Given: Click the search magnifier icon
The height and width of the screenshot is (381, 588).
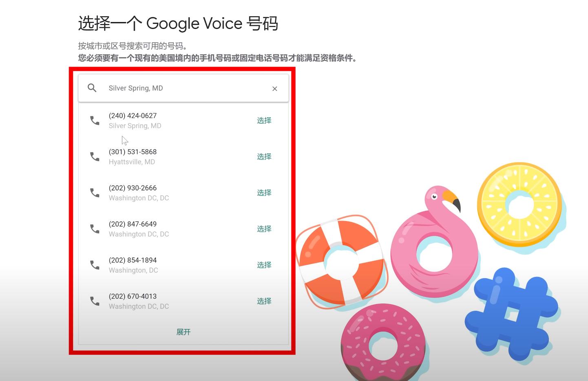Looking at the screenshot, I should click(92, 88).
